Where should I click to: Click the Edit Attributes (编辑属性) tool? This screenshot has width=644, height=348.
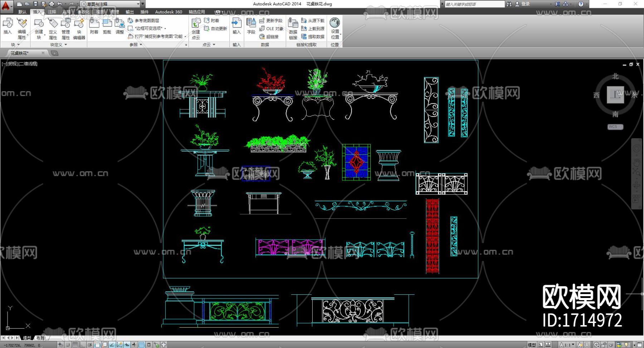(x=22, y=28)
